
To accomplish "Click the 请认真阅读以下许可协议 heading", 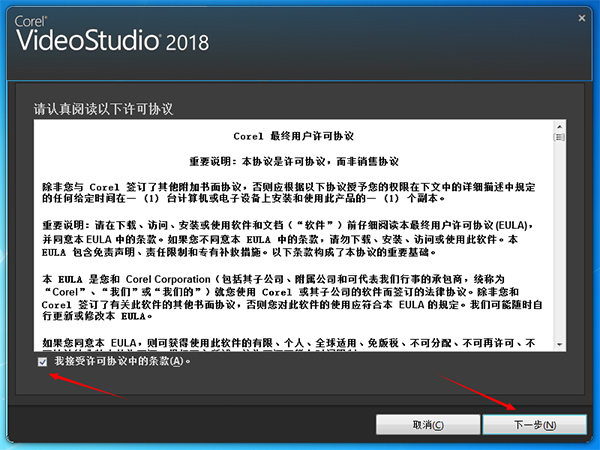I will point(103,109).
